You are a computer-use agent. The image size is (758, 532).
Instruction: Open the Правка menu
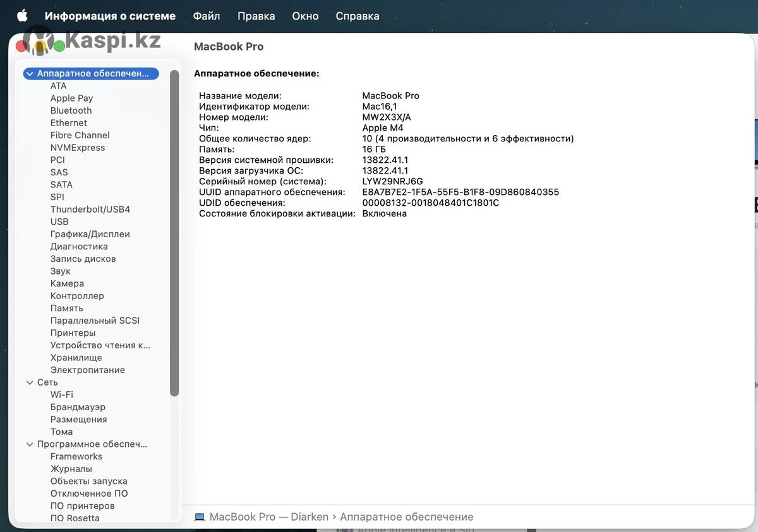[x=256, y=16]
